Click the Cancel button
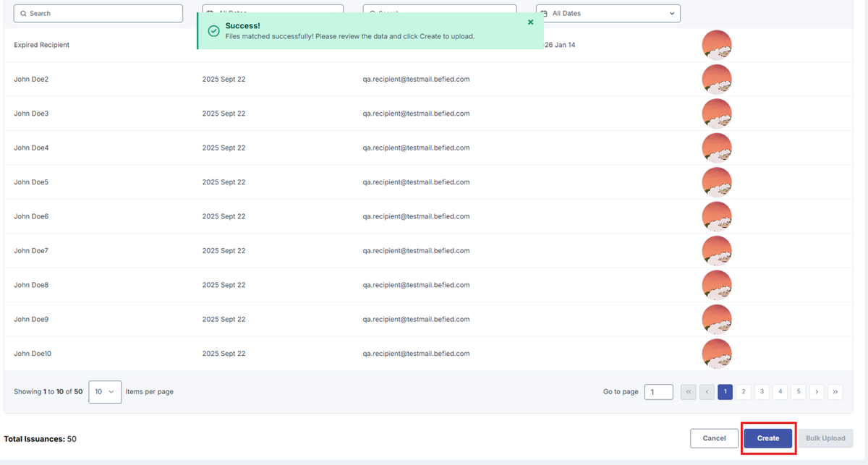This screenshot has width=868, height=465. pyautogui.click(x=715, y=438)
